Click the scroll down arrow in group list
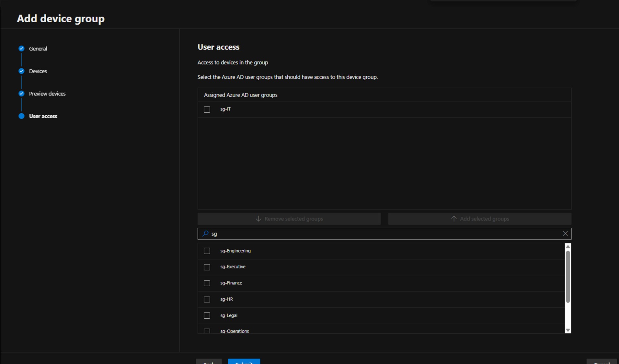619x364 pixels. tap(568, 330)
